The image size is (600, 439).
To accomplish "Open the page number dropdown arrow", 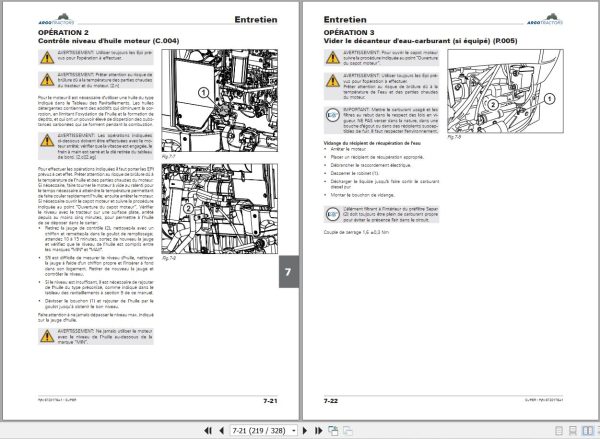I will (293, 431).
